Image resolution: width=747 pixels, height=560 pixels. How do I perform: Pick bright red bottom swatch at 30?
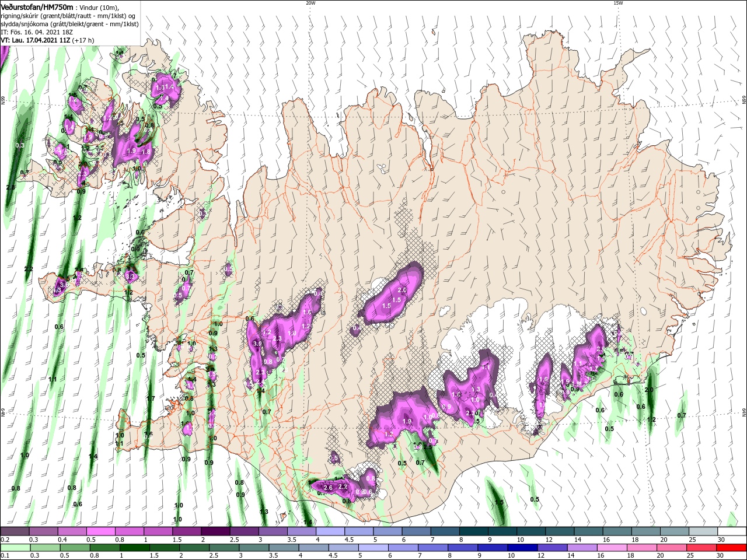point(731,548)
